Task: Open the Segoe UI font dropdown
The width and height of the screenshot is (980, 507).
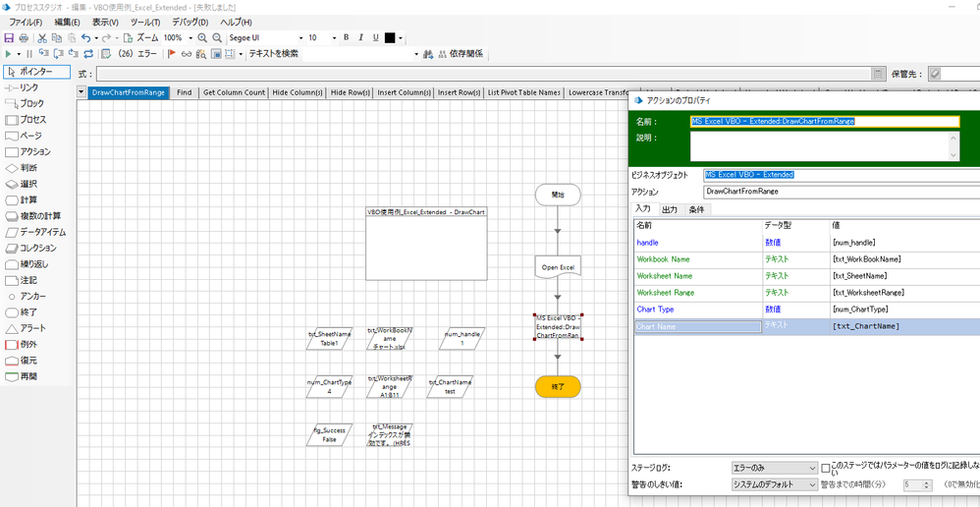Action: [300, 37]
